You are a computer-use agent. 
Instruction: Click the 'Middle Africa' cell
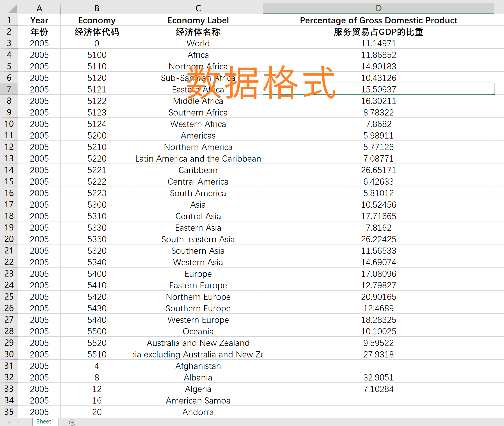pos(198,101)
